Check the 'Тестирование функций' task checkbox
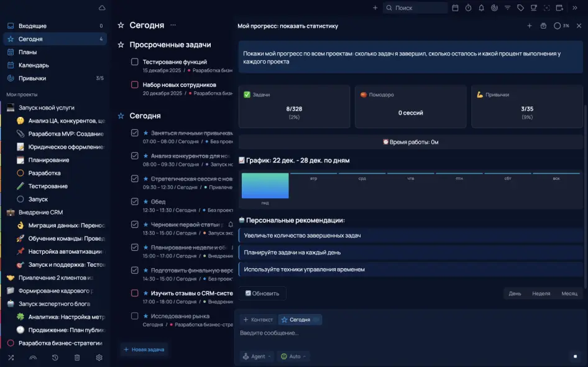 (134, 62)
